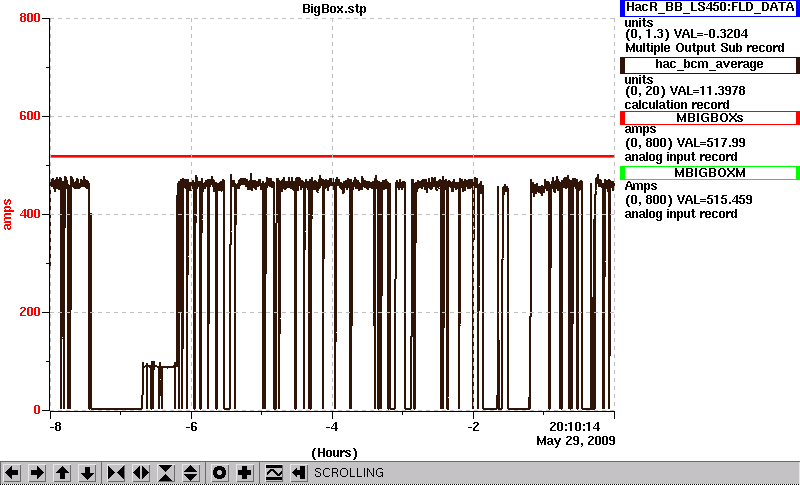Screen dimensions: 800x485
Task: Click the green color bar of MBIGBOXM
Action: (622, 173)
